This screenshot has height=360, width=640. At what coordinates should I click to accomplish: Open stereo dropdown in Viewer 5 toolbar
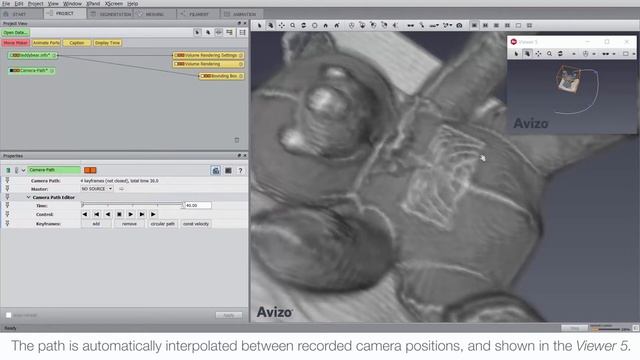(x=614, y=54)
